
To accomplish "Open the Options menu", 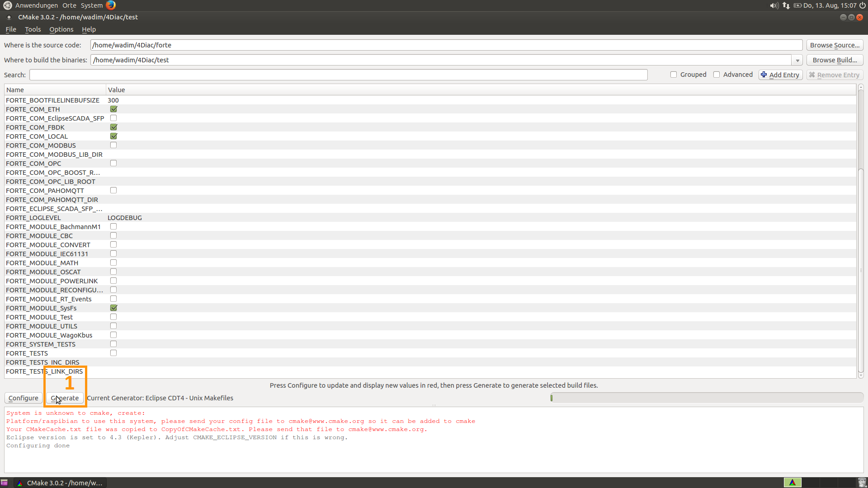I will click(x=61, y=29).
